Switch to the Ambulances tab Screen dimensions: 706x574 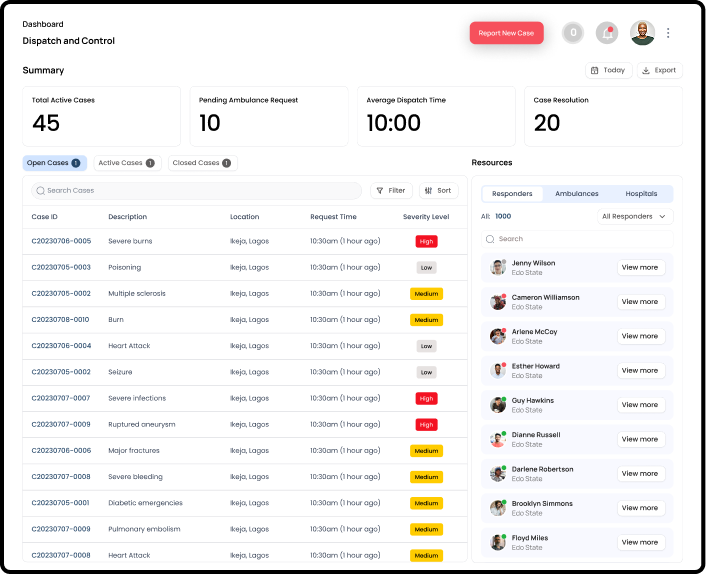coord(577,194)
